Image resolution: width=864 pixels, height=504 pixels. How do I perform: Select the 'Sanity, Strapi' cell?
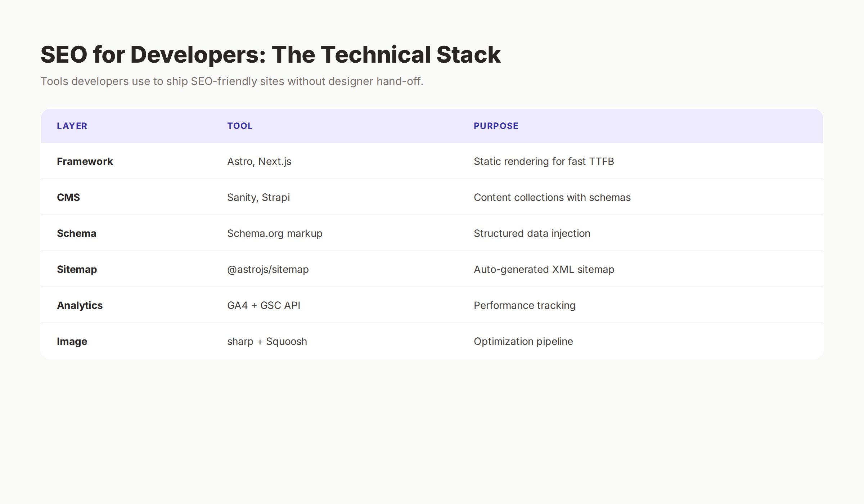(334, 197)
